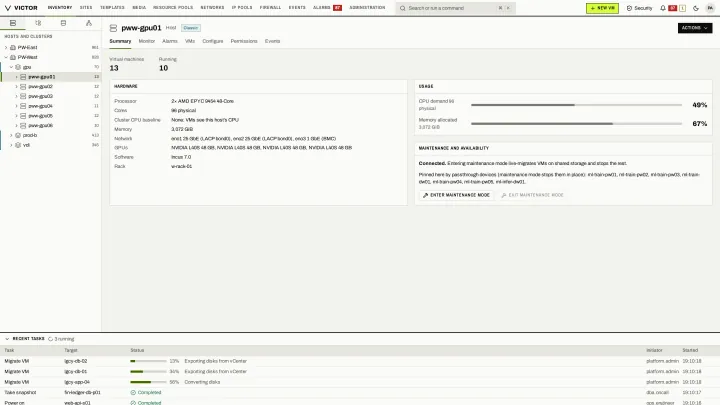
Task: Click the 'fin-ledger-db-p01' target cell
Action: [x=82, y=393]
